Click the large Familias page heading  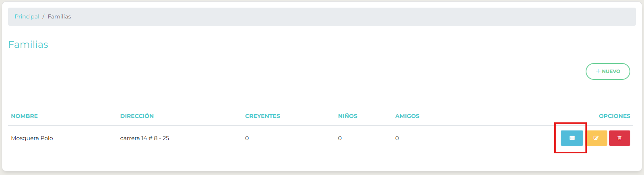pos(28,45)
